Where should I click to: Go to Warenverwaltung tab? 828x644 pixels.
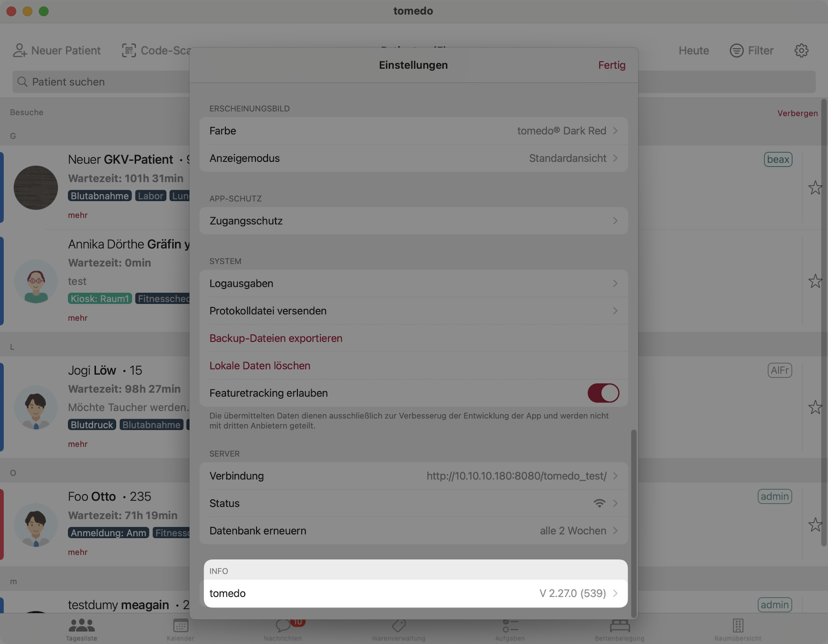[399, 629]
